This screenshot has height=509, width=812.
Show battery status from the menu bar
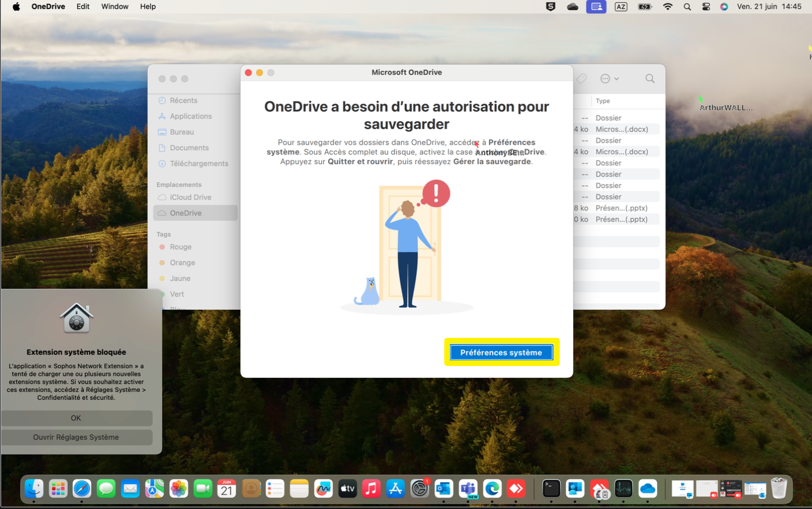coord(645,7)
